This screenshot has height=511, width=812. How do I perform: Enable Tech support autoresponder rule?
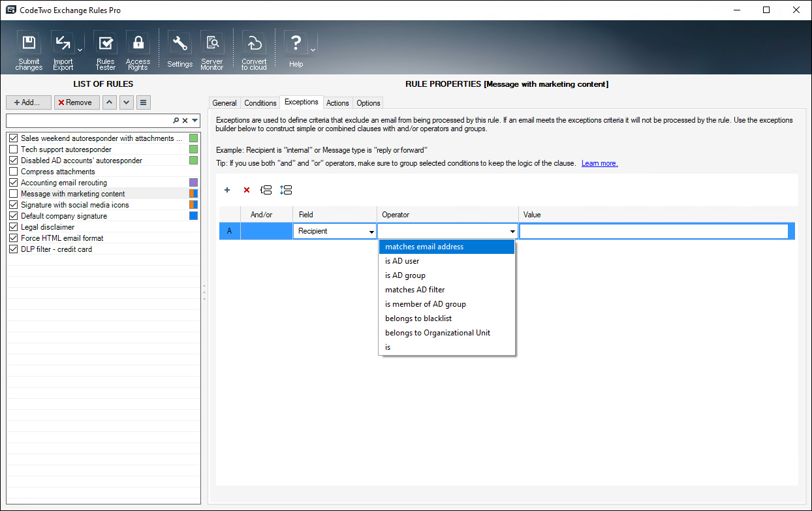pyautogui.click(x=14, y=149)
